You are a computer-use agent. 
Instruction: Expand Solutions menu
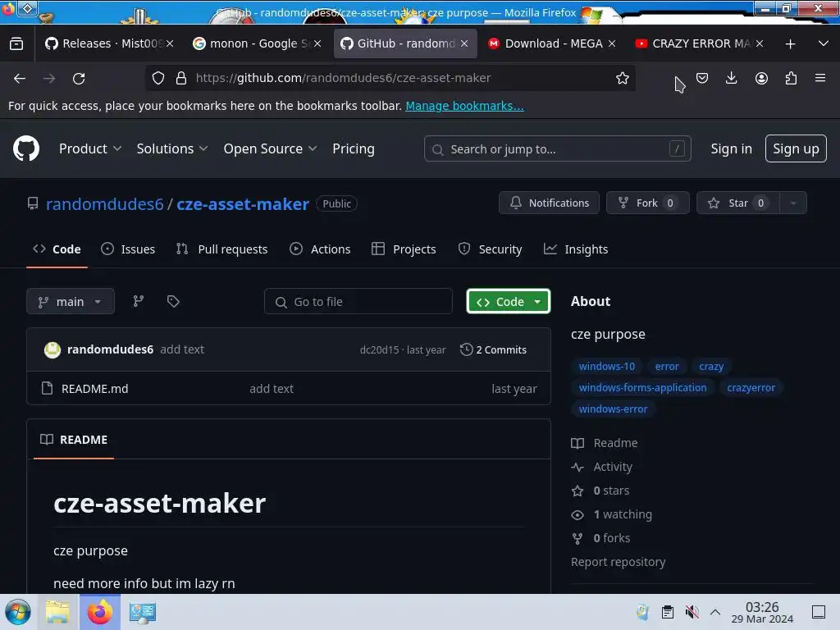(x=172, y=148)
